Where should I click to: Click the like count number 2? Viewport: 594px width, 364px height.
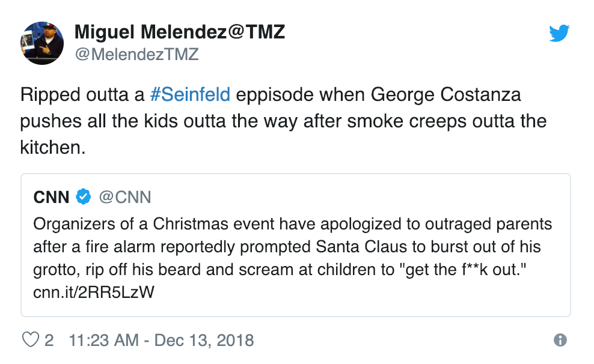tap(49, 340)
